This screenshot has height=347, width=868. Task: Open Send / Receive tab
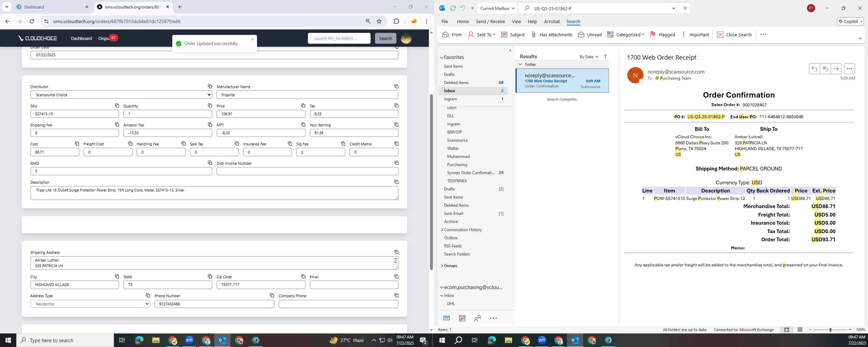coord(490,21)
